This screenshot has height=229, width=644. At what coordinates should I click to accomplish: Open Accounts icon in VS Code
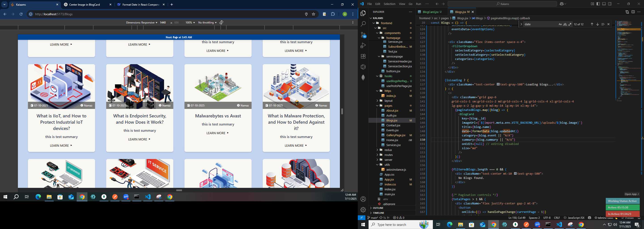[x=363, y=199]
